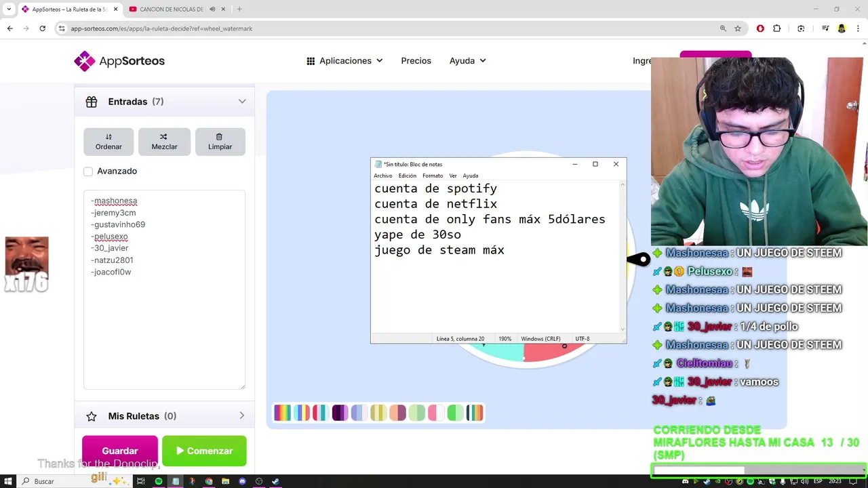Click the red Opera extension icon
Image resolution: width=868 pixels, height=488 pixels.
[760, 28]
